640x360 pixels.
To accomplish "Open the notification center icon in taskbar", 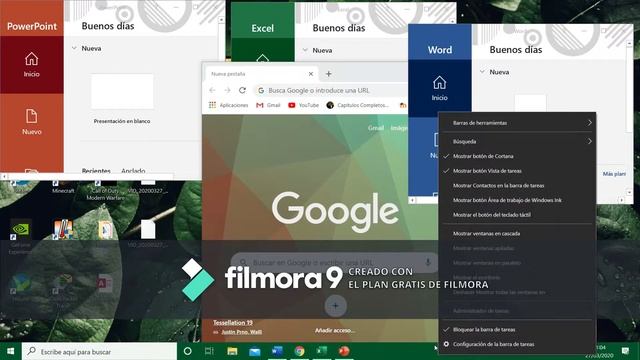I will [625, 351].
